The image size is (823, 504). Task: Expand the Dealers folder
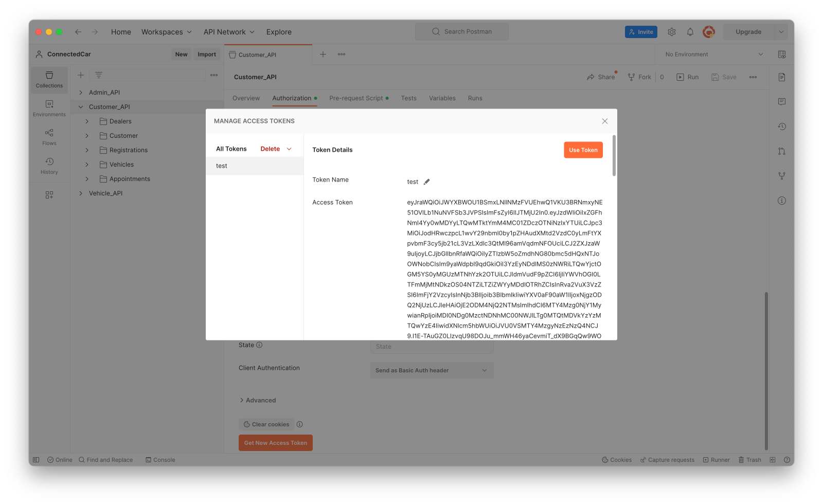[x=87, y=121]
